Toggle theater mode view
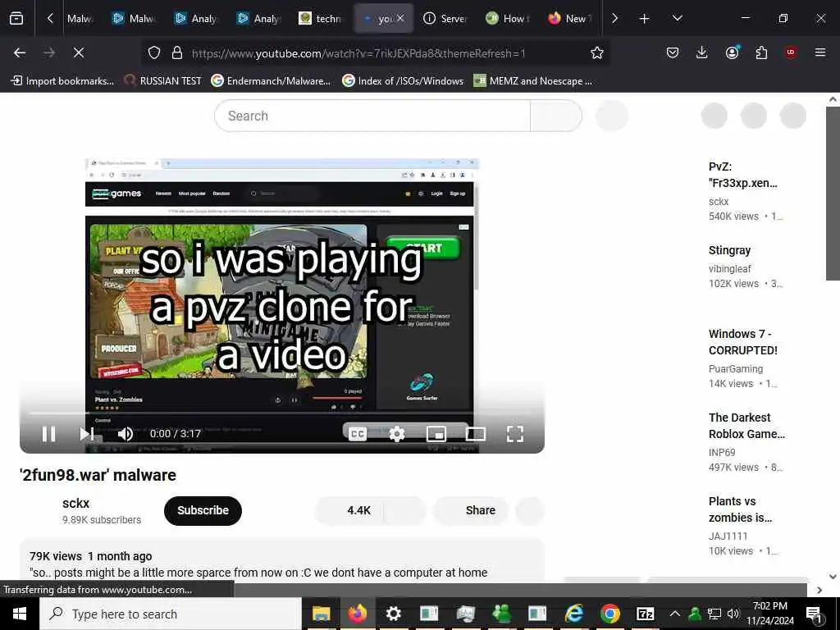 pyautogui.click(x=475, y=434)
